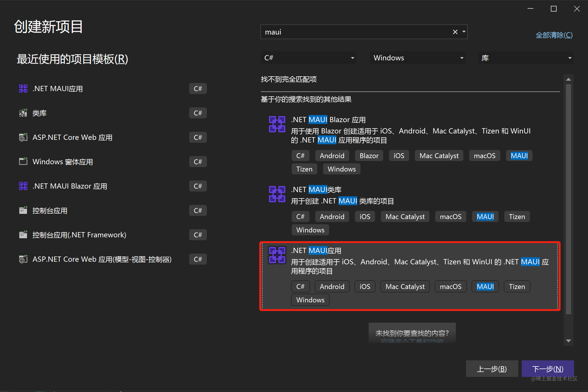Click the iOS tag on .NET MAUI应用 result
Screen dimensions: 588x392
(365, 287)
